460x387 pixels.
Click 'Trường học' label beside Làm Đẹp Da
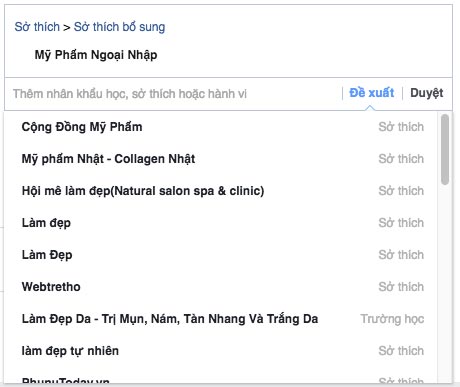pyautogui.click(x=392, y=319)
